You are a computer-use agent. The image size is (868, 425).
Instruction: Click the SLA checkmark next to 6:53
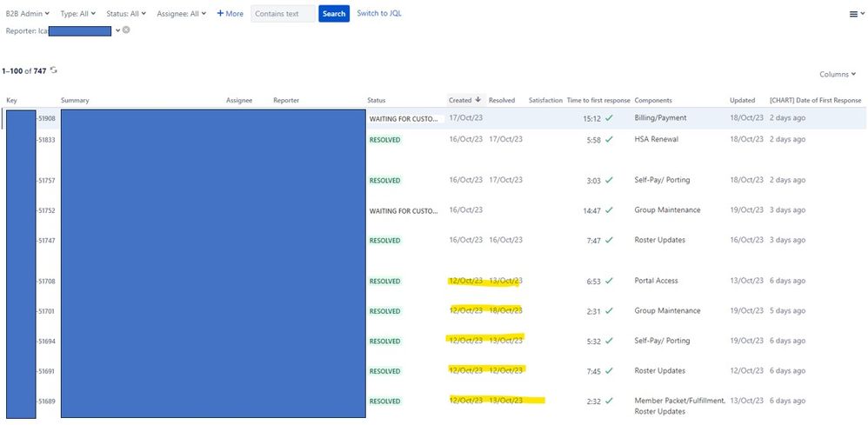point(609,281)
